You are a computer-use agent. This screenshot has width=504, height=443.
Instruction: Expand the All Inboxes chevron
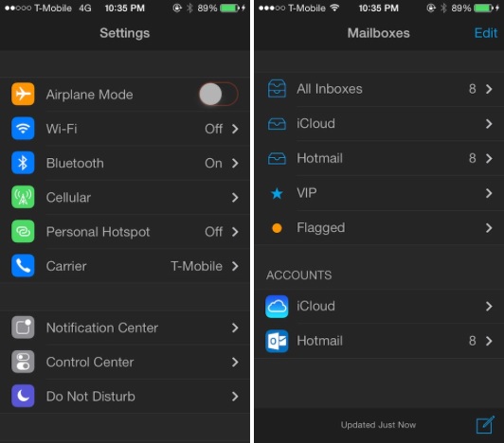489,89
